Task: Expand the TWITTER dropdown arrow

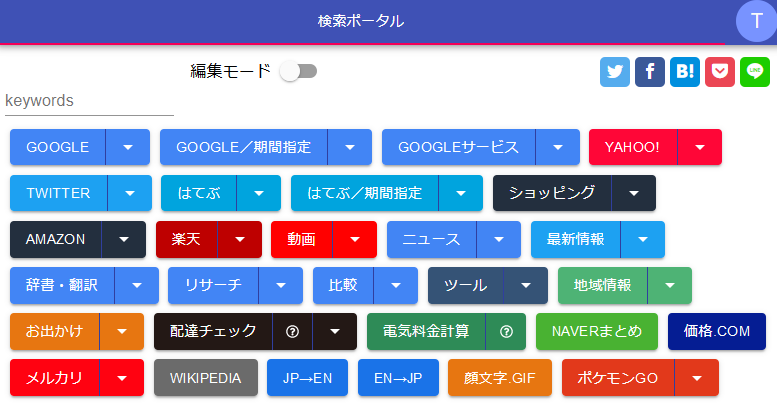Action: pos(130,193)
